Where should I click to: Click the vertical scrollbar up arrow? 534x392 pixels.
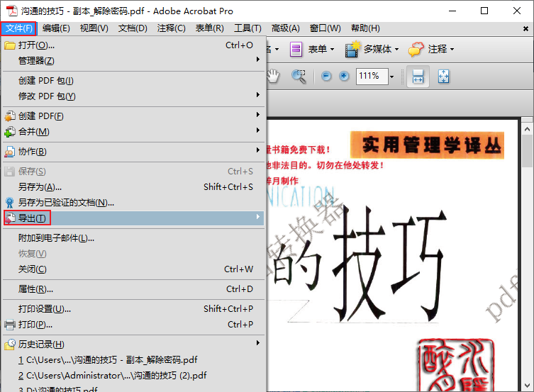click(x=527, y=129)
